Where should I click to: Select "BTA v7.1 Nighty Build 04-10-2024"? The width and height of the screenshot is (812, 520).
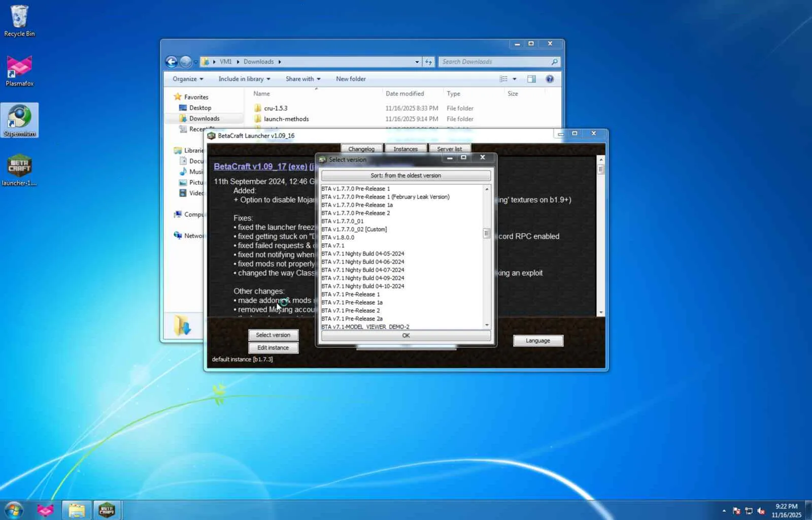point(363,286)
